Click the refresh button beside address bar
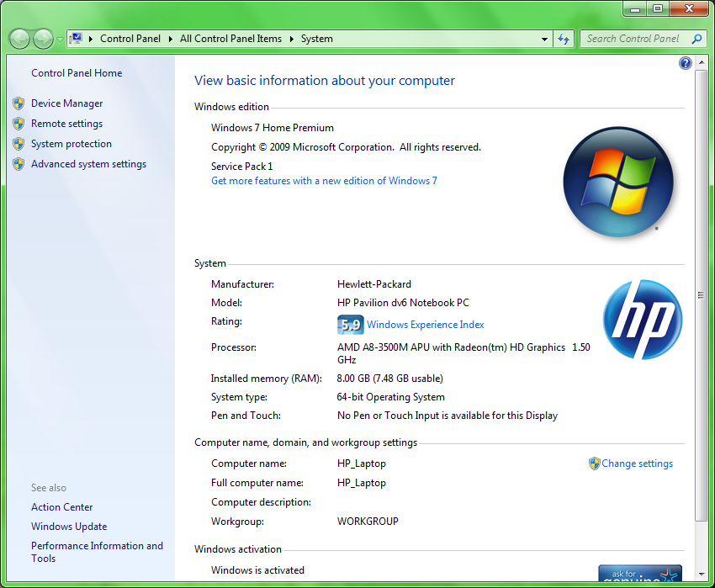This screenshot has width=715, height=588. point(564,39)
